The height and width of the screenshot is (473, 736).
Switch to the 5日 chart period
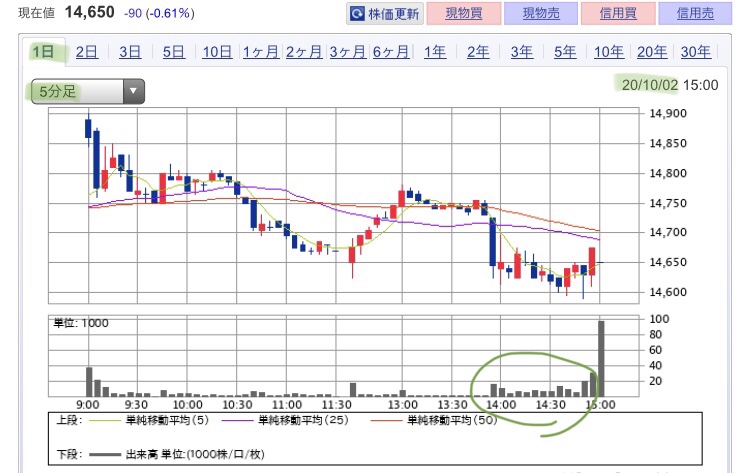pyautogui.click(x=174, y=52)
